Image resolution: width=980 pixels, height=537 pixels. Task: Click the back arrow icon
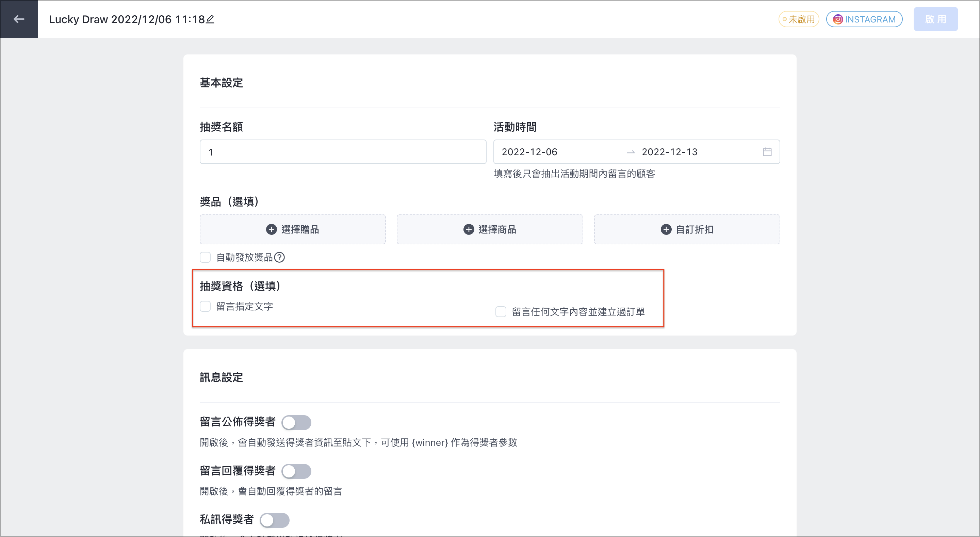(19, 19)
